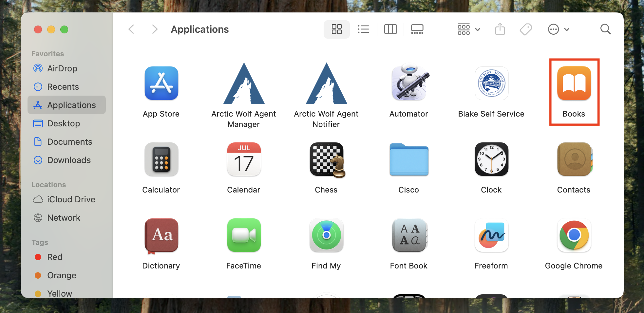Select the Books app icon
644x313 pixels.
coord(574,83)
